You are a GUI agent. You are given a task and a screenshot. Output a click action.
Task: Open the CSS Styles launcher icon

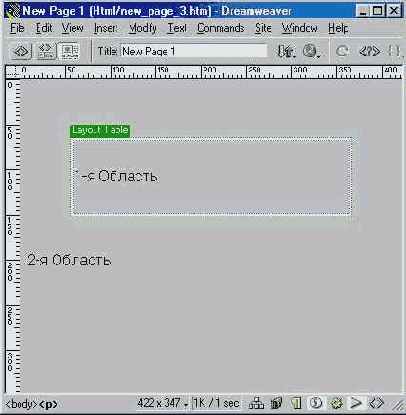[316, 404]
